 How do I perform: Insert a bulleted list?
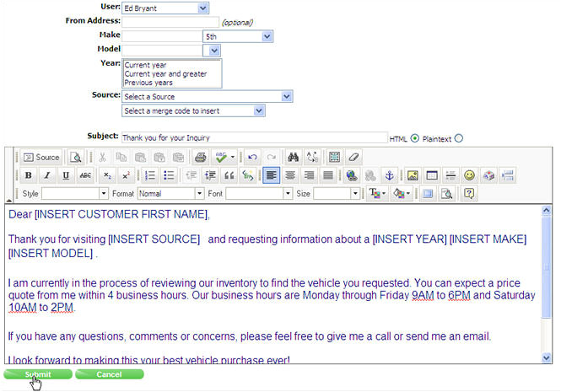pos(169,175)
